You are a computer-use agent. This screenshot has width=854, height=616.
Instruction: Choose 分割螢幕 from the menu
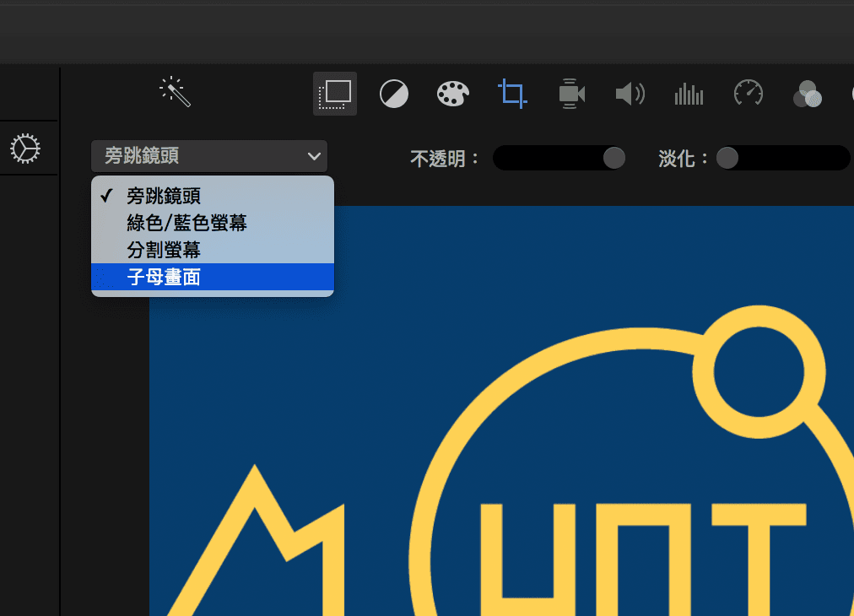coord(213,250)
